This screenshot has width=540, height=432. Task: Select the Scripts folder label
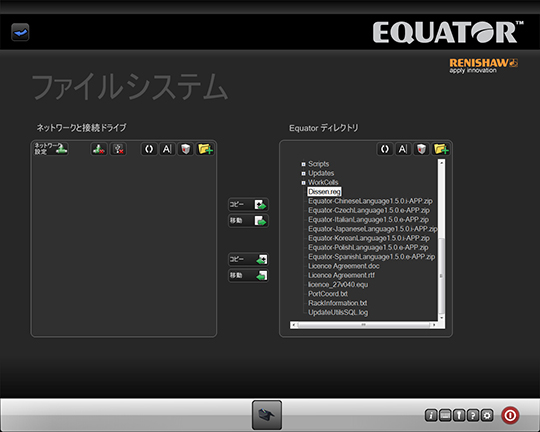pyautogui.click(x=319, y=164)
